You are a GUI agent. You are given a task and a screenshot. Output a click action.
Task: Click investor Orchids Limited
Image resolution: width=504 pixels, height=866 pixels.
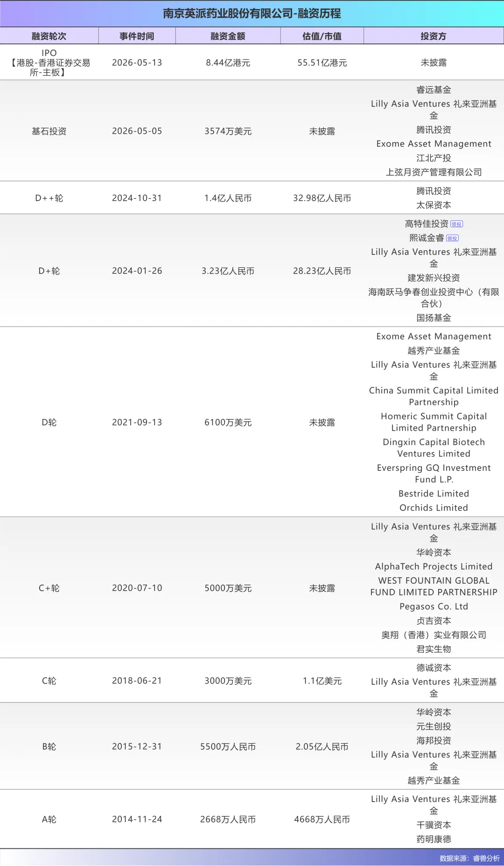point(434,508)
